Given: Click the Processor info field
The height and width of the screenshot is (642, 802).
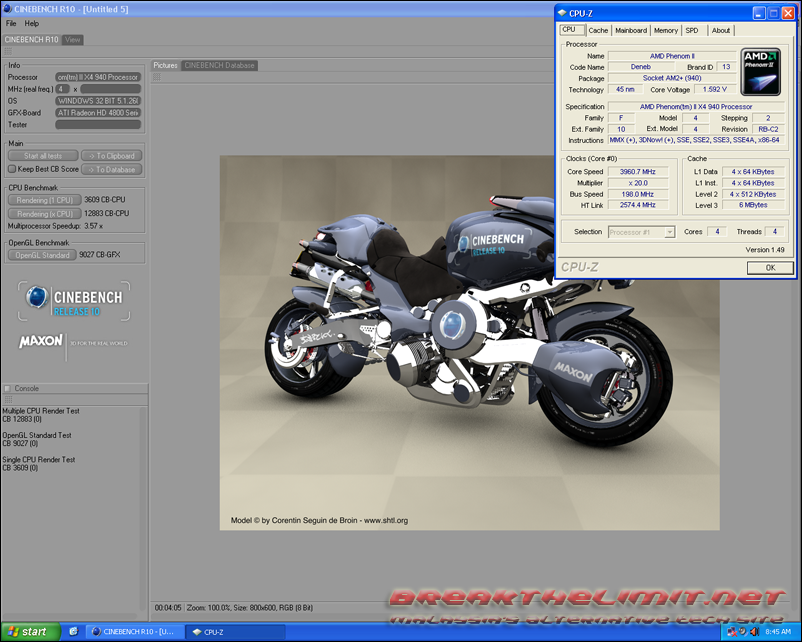Looking at the screenshot, I should [x=98, y=77].
